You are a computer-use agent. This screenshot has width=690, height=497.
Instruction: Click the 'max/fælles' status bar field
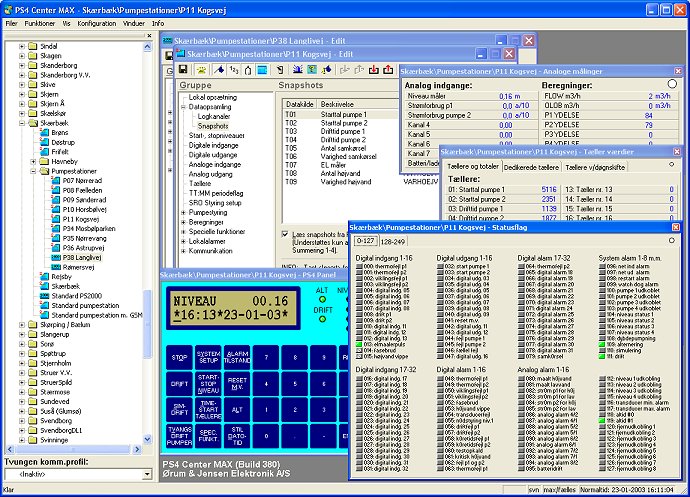[559, 490]
